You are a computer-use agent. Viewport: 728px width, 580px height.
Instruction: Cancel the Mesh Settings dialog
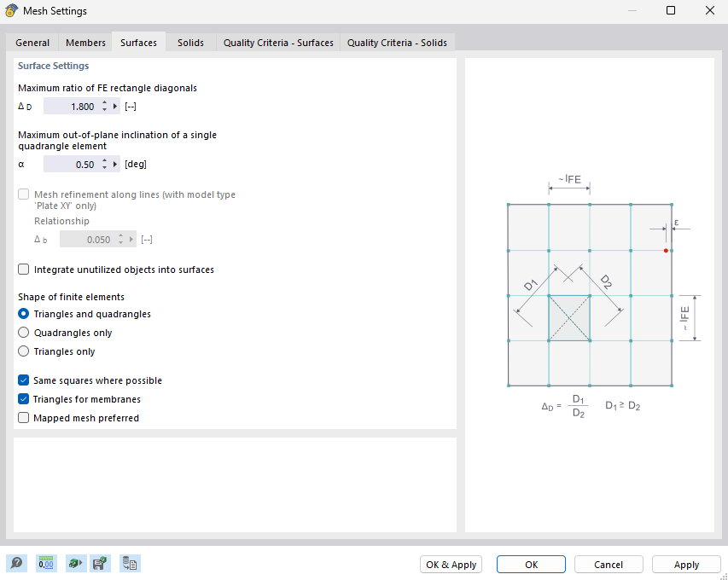[x=608, y=564]
